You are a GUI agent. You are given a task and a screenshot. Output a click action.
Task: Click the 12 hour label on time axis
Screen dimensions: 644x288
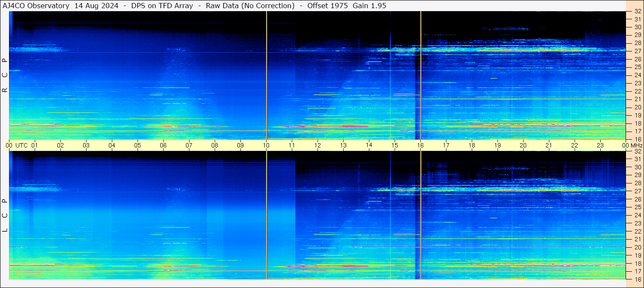click(318, 145)
